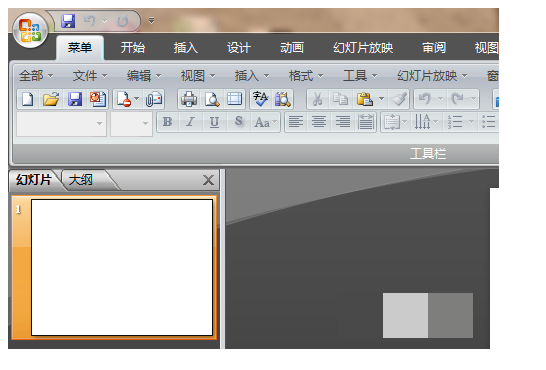Open the 全部 dropdown menu

coord(36,76)
